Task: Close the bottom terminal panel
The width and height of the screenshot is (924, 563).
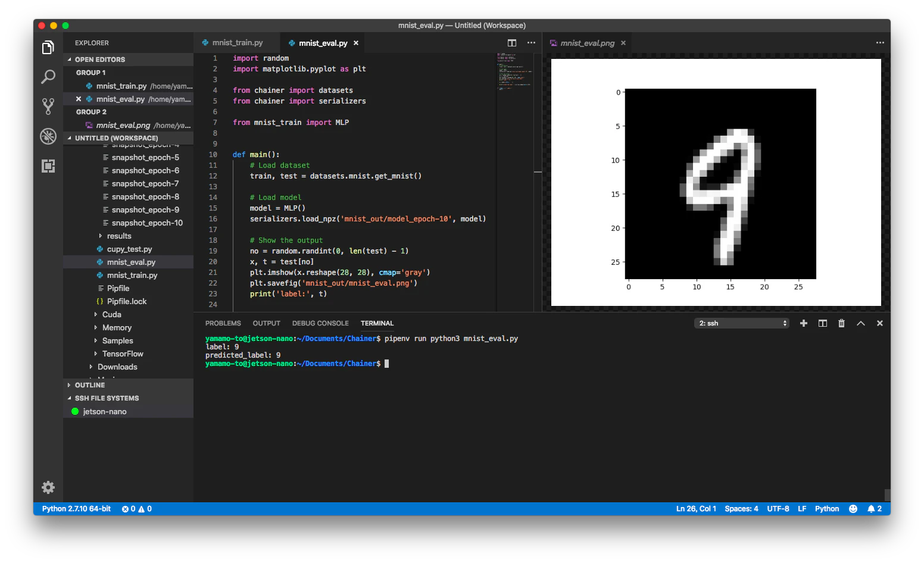Action: tap(880, 323)
